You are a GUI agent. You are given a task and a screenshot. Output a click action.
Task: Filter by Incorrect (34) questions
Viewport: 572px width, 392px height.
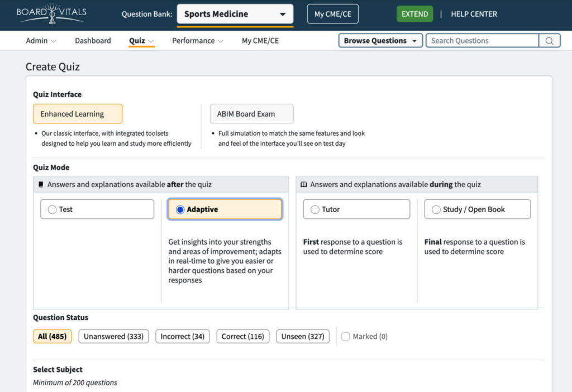tap(183, 336)
